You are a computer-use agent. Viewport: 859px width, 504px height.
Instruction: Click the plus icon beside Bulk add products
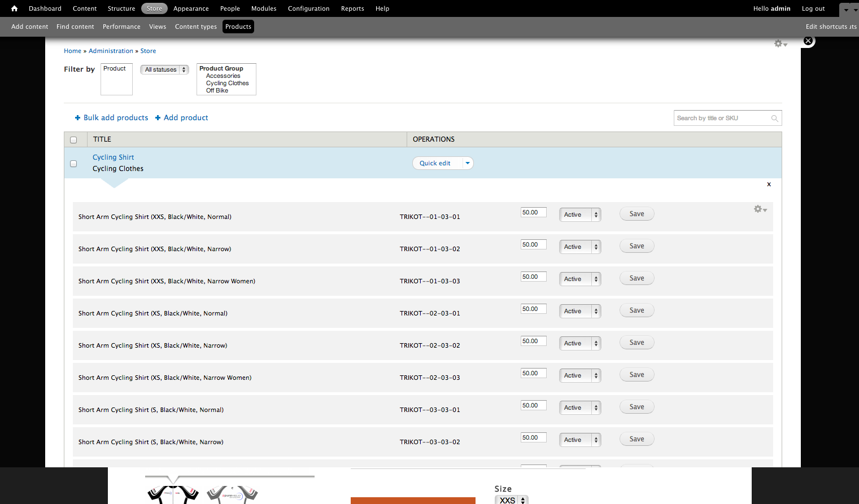coord(77,117)
